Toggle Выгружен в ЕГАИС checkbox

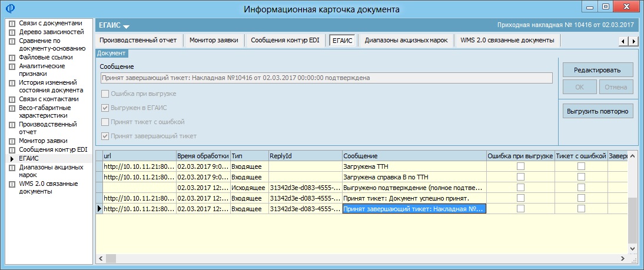coord(105,108)
